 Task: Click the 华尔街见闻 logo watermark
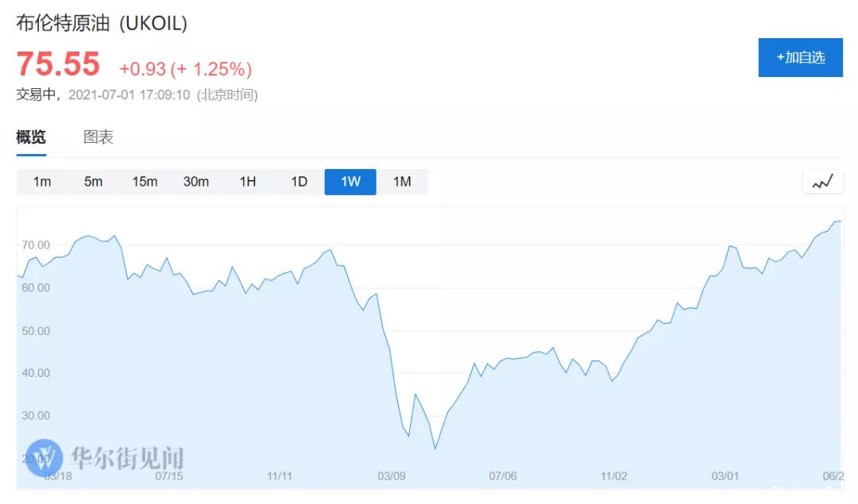pos(105,458)
